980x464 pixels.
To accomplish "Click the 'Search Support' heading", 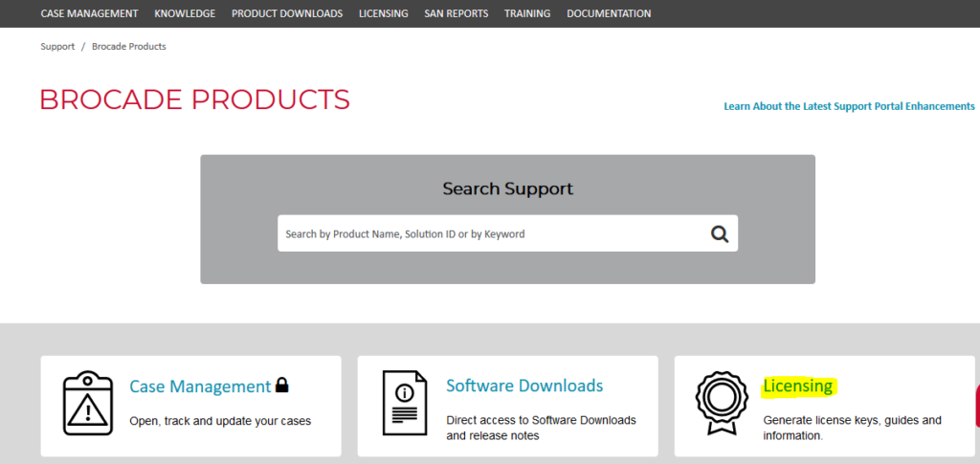I will (x=507, y=188).
